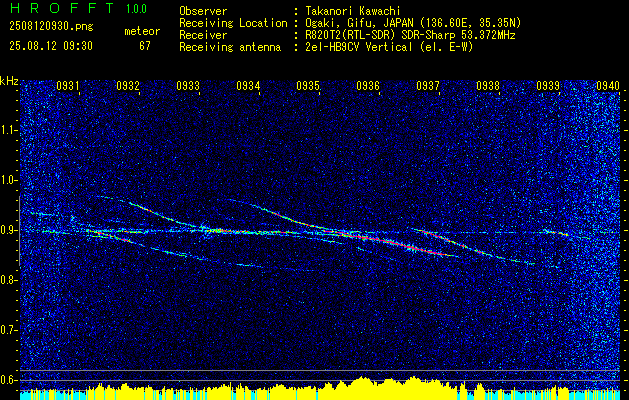Click the meteor count 67

click(145, 46)
